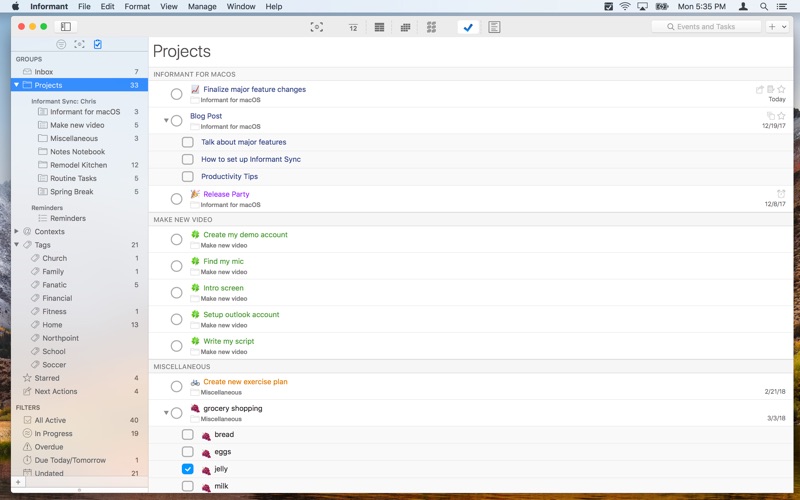800x500 pixels.
Task: Open the add item plus dropdown
Action: pos(778,27)
